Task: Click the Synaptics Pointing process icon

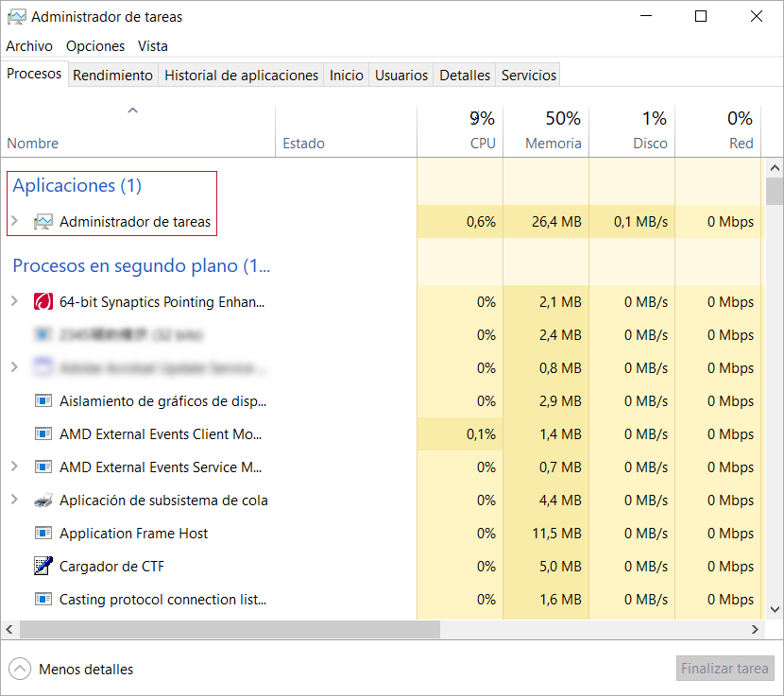Action: [43, 301]
